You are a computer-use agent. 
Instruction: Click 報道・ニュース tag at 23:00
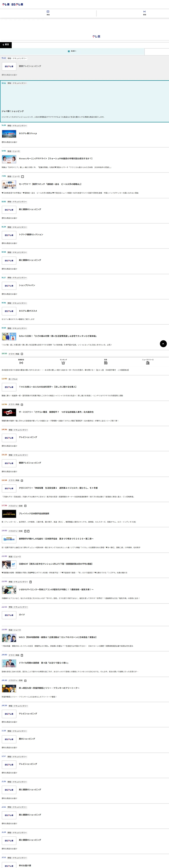(15, 630)
